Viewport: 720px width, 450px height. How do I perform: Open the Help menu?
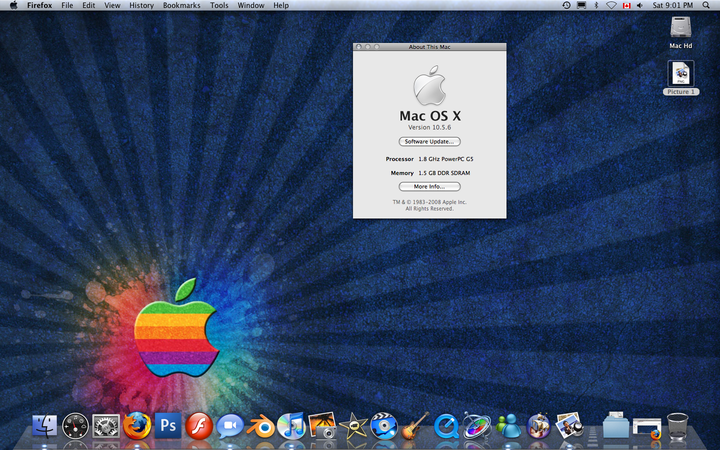[281, 6]
